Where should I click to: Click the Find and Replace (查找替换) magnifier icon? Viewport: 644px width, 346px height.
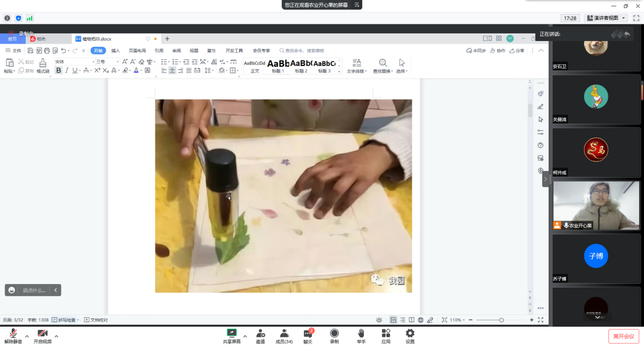pyautogui.click(x=383, y=63)
